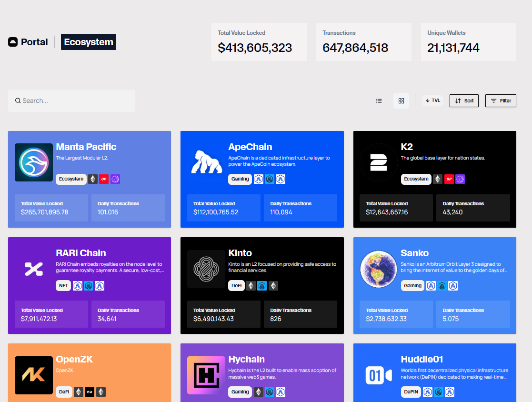Open the Ecosystem tab
The width and height of the screenshot is (532, 402).
tap(89, 42)
